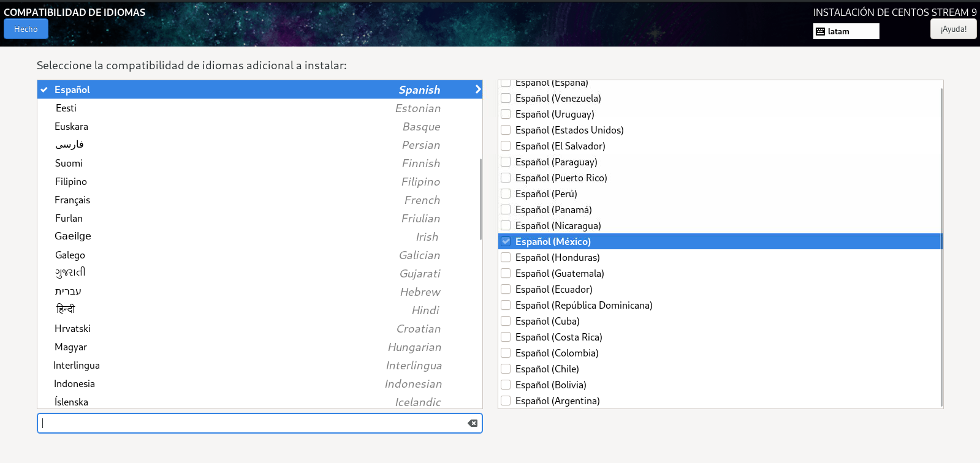This screenshot has height=463, width=980.
Task: Select Français in the language list
Action: [x=72, y=200]
